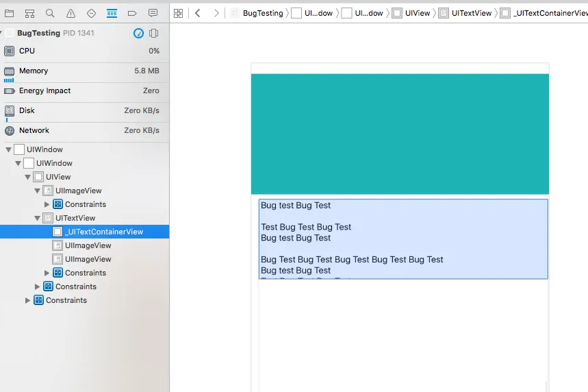Screen dimensions: 588x392
Task: Open the Energy Impact gauge
Action: coord(85,91)
